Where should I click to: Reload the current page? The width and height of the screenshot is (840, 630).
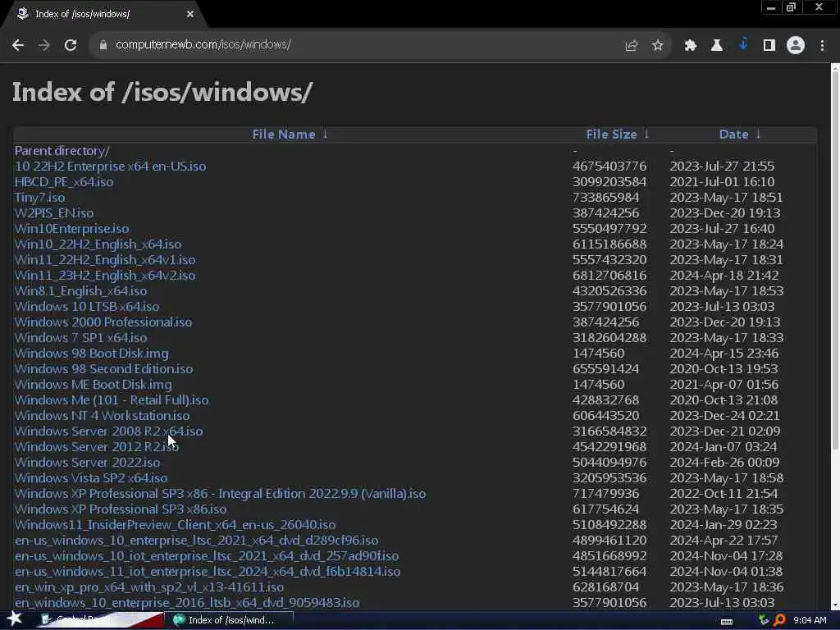(x=71, y=45)
